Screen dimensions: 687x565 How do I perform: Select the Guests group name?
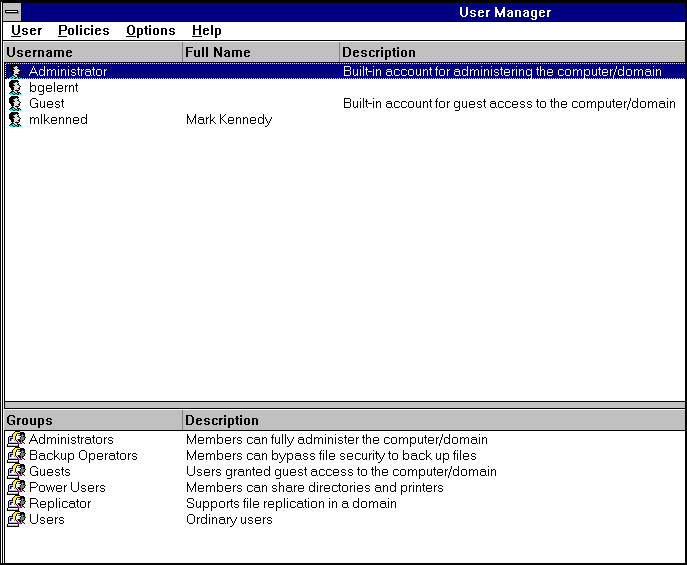point(50,471)
